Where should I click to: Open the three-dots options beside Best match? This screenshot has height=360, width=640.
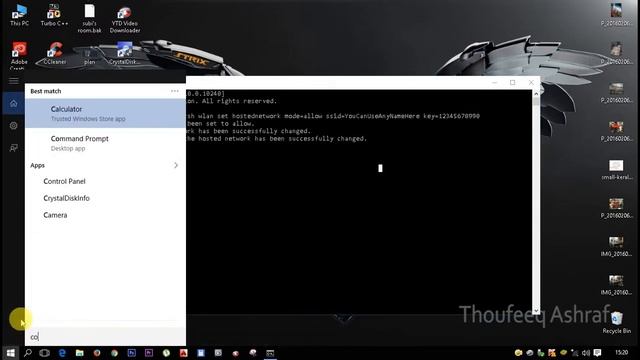(x=175, y=91)
